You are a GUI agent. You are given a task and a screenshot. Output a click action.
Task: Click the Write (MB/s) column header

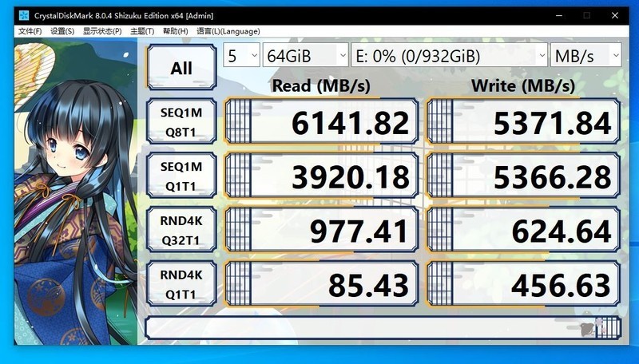[x=523, y=86]
